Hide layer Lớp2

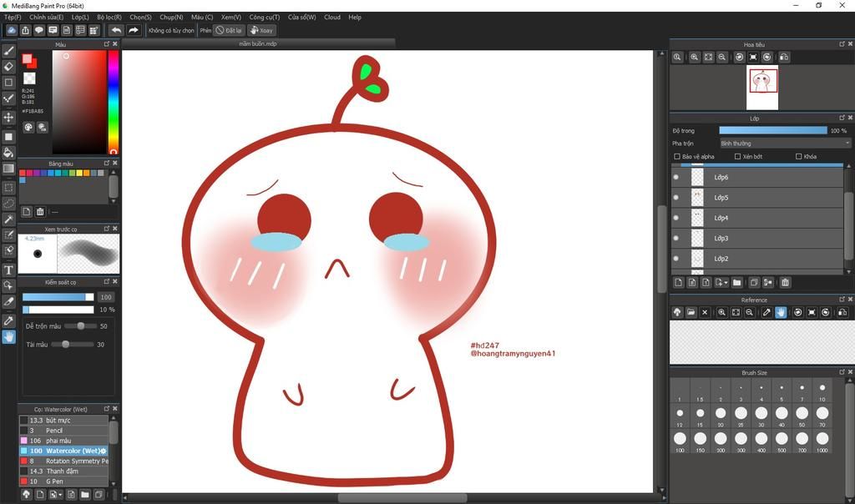[676, 259]
